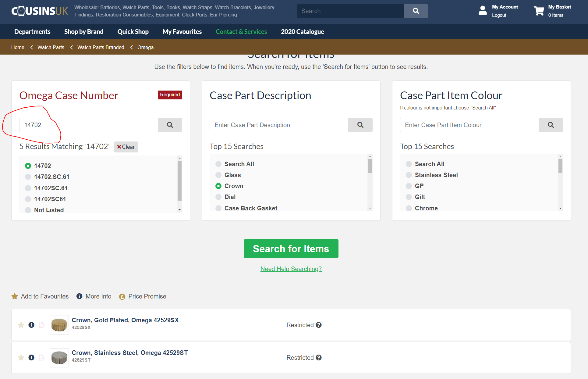Click the Crown Gold Plated product thumbnail
This screenshot has width=588, height=379.
[59, 325]
